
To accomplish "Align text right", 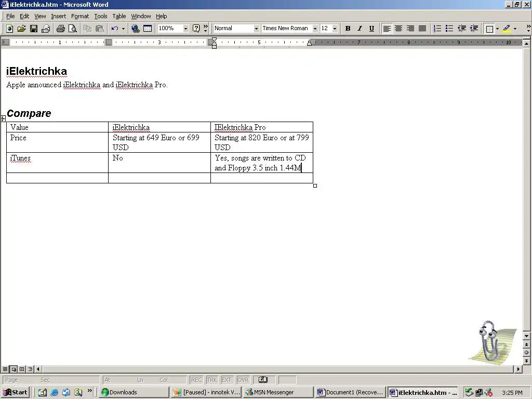I will click(x=410, y=29).
